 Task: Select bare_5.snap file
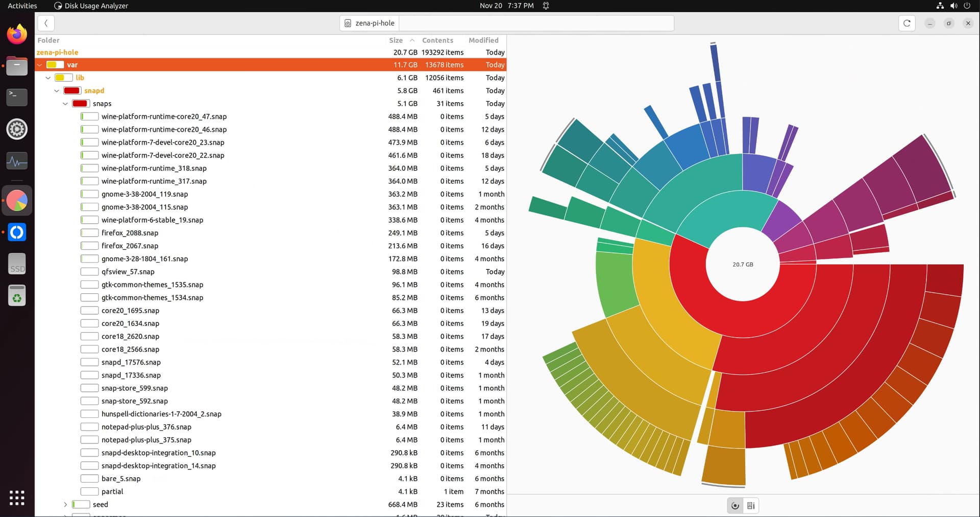tap(271, 479)
